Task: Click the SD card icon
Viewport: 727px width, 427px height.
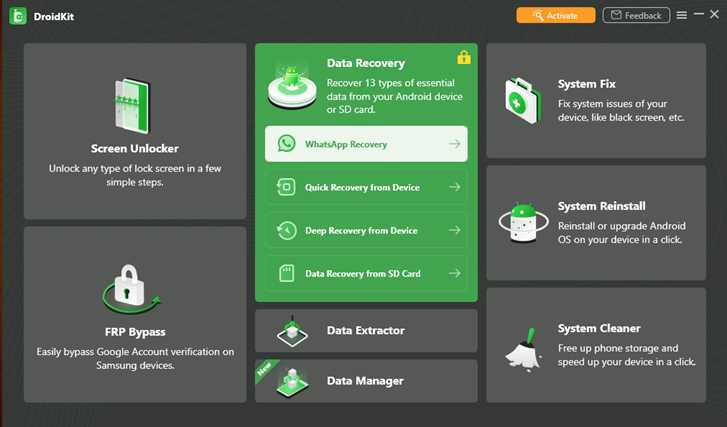Action: tap(287, 274)
